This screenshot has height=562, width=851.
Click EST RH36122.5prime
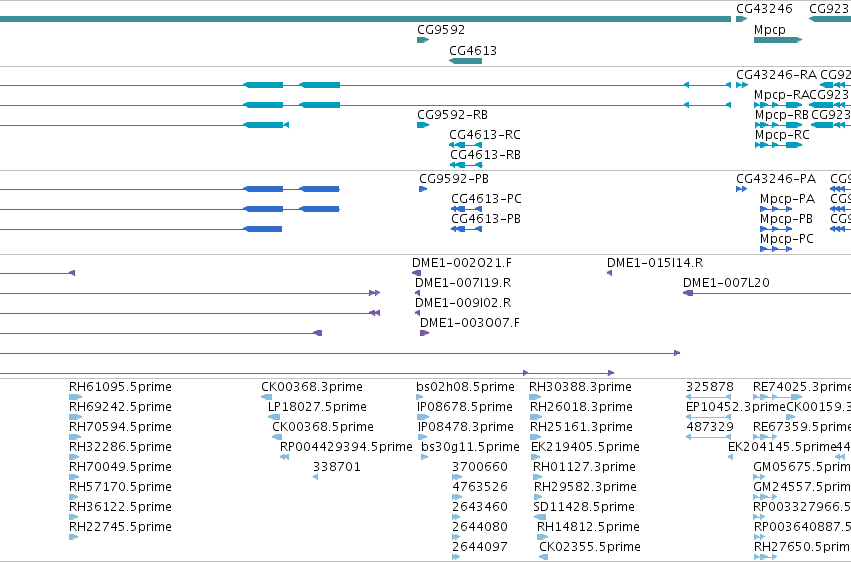[x=120, y=507]
